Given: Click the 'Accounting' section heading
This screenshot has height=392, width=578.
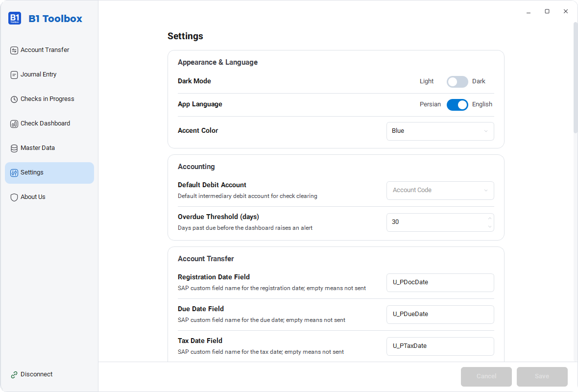Looking at the screenshot, I should [196, 167].
